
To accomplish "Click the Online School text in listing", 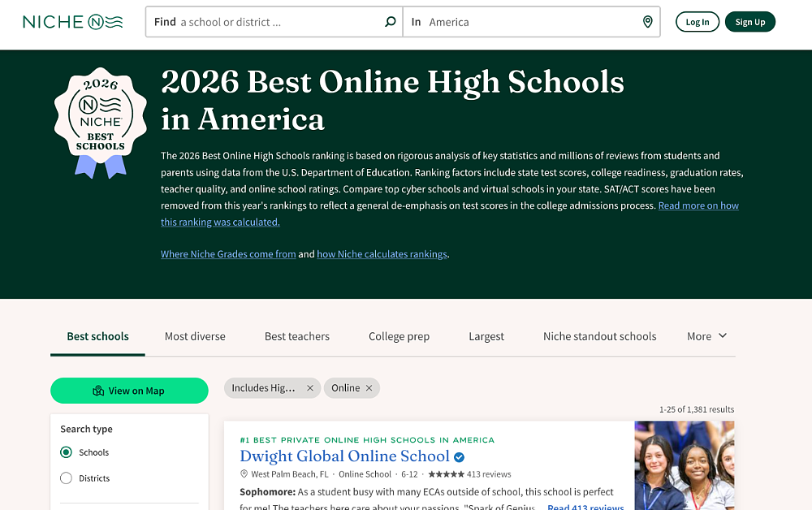I will tap(365, 474).
